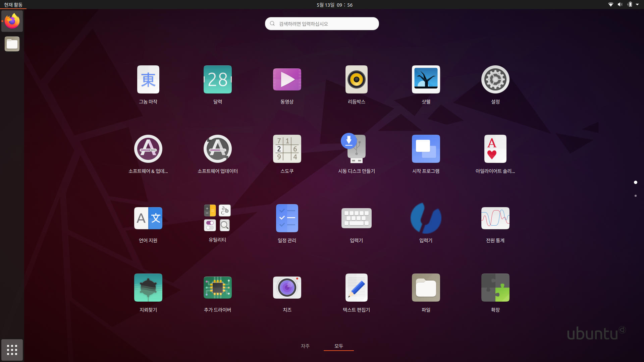Image resolution: width=644 pixels, height=362 pixels.
Task: Open Firefox from the dock
Action: (x=12, y=21)
